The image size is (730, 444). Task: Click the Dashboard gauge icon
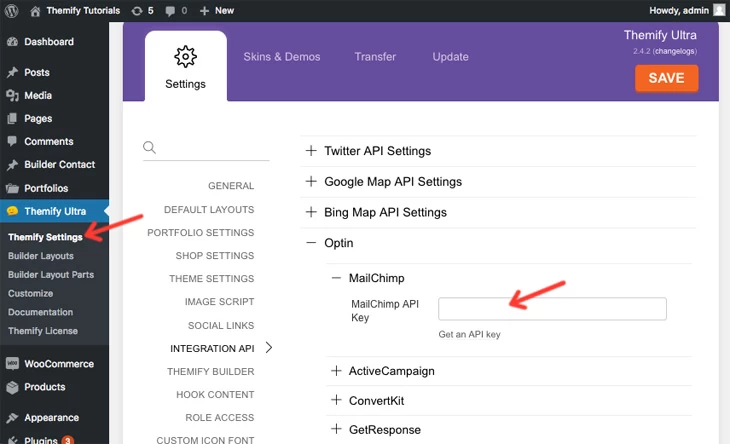click(x=13, y=42)
